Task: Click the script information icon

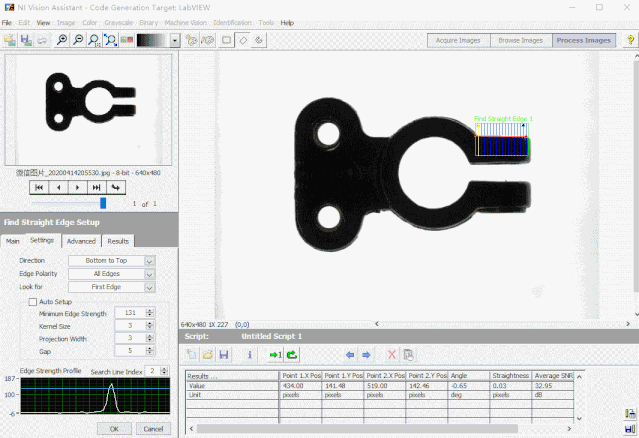Action: click(250, 354)
